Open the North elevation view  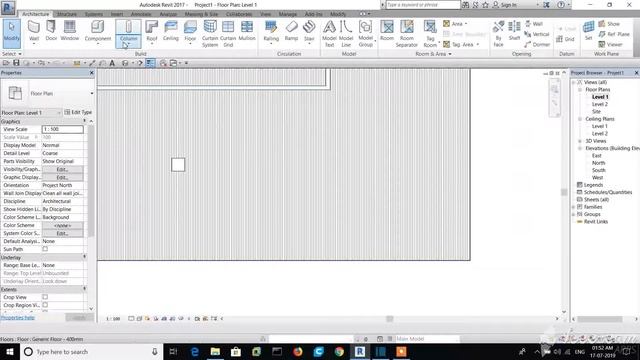[x=598, y=163]
